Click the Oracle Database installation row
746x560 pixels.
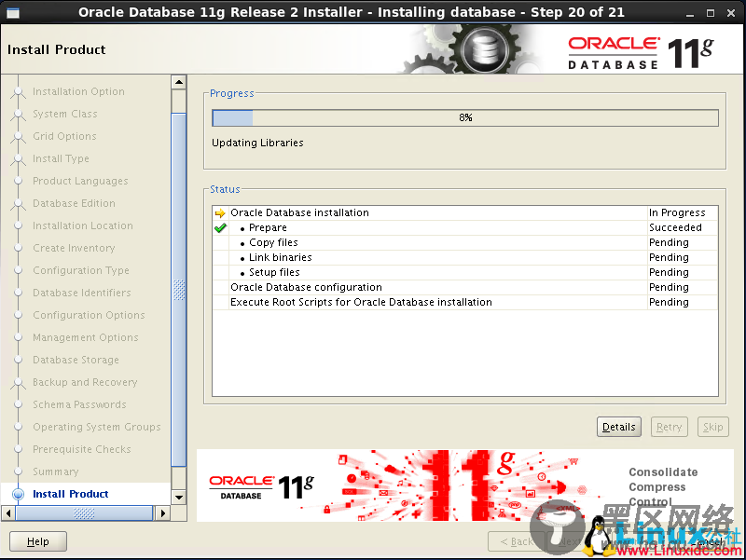click(464, 212)
